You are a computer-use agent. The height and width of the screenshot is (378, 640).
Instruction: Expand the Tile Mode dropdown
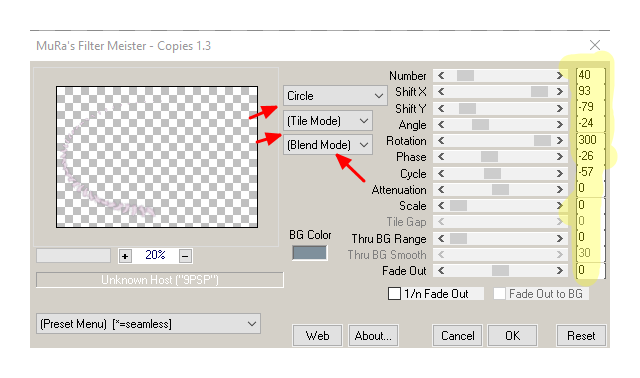pos(328,121)
